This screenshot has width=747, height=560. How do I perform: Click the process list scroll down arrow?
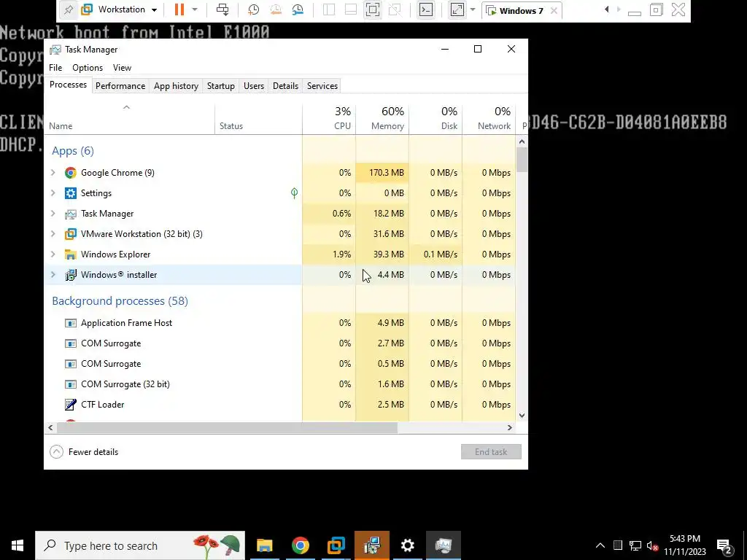tap(522, 415)
